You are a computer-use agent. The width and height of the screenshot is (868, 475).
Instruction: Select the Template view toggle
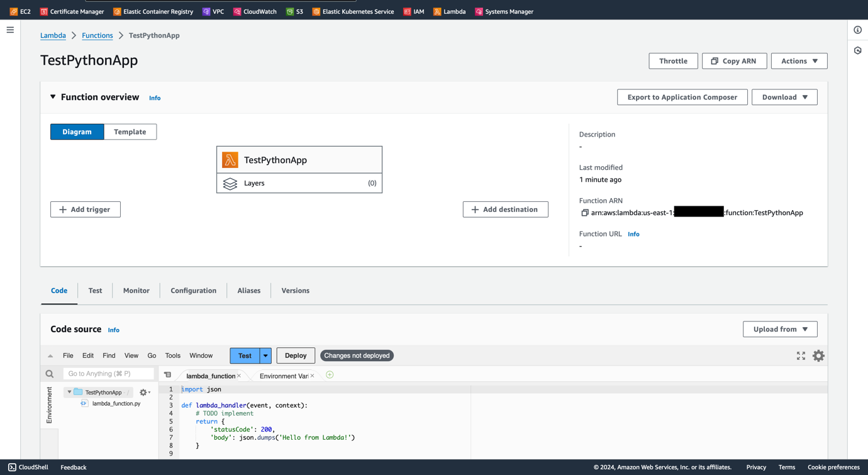coord(130,131)
